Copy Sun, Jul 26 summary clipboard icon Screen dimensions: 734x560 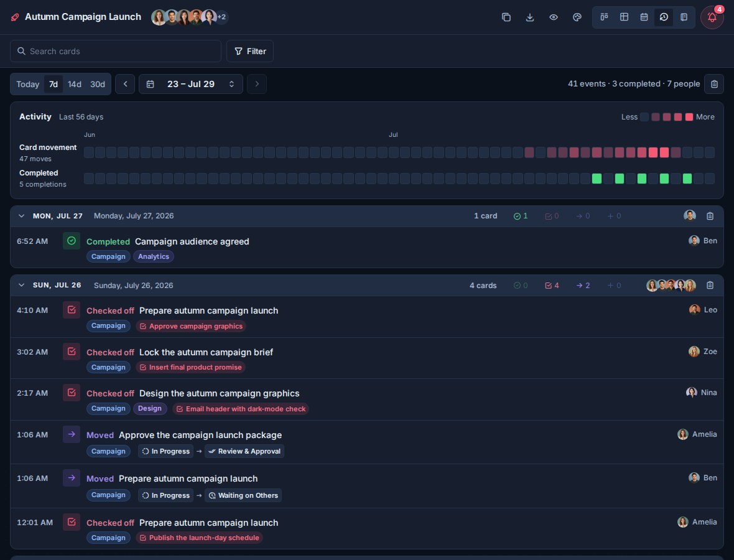pyautogui.click(x=710, y=285)
